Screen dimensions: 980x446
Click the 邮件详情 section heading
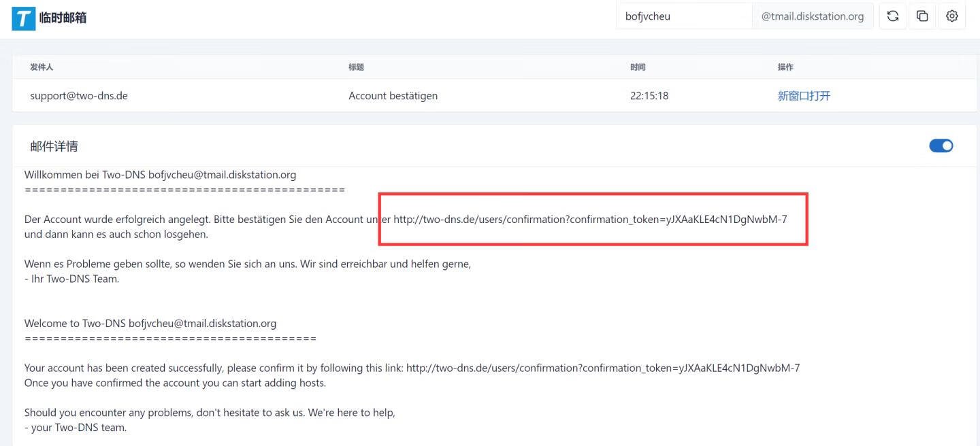pyautogui.click(x=54, y=146)
